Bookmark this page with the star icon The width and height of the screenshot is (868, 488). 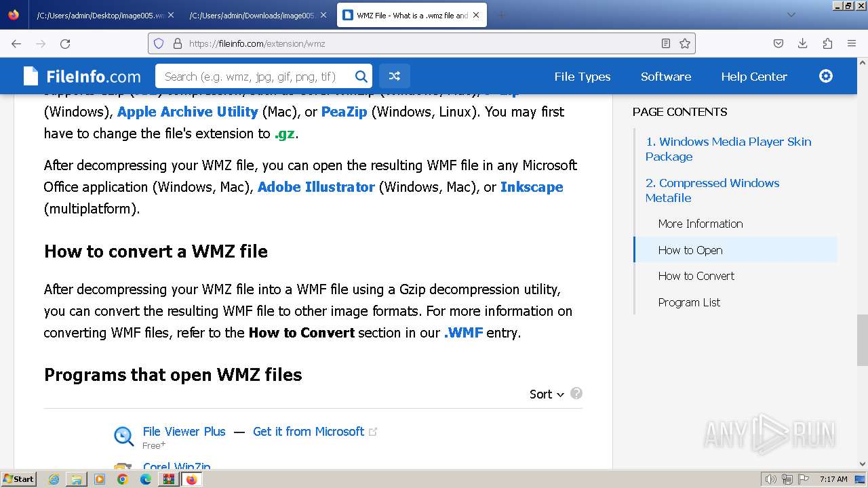[685, 43]
